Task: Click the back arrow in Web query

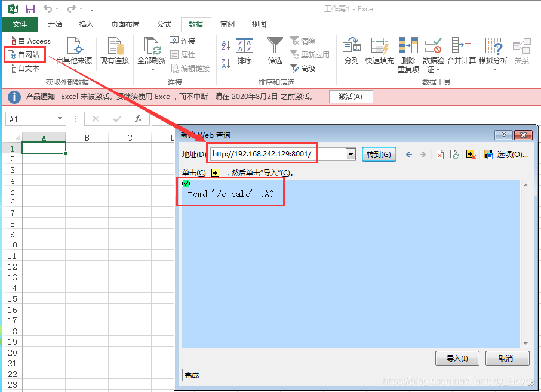Action: click(x=409, y=155)
